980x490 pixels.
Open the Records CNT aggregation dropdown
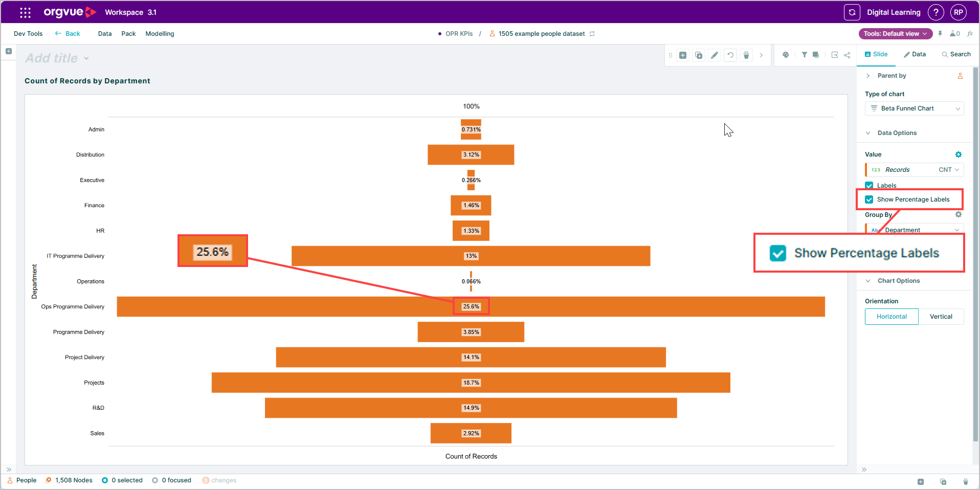(949, 170)
